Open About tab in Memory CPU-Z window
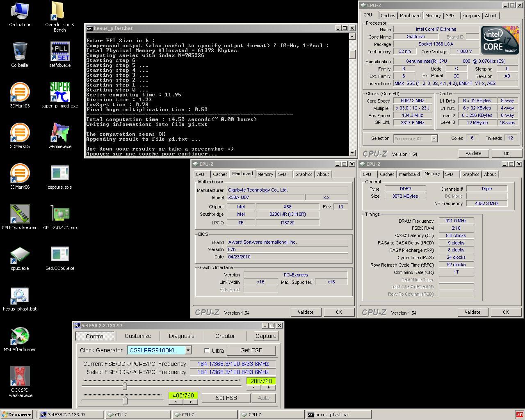 490,174
